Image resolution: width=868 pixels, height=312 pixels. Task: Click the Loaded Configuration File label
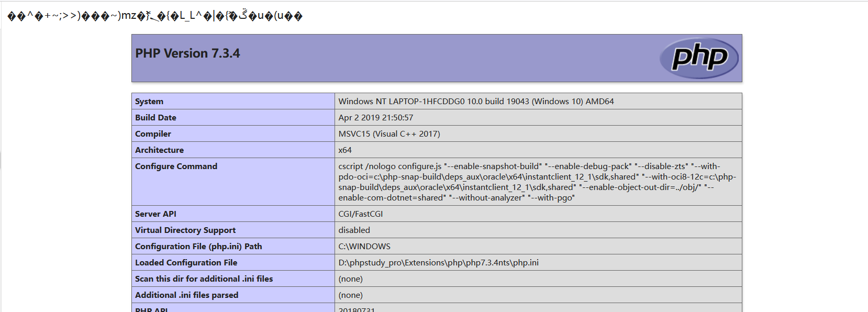[x=186, y=263]
